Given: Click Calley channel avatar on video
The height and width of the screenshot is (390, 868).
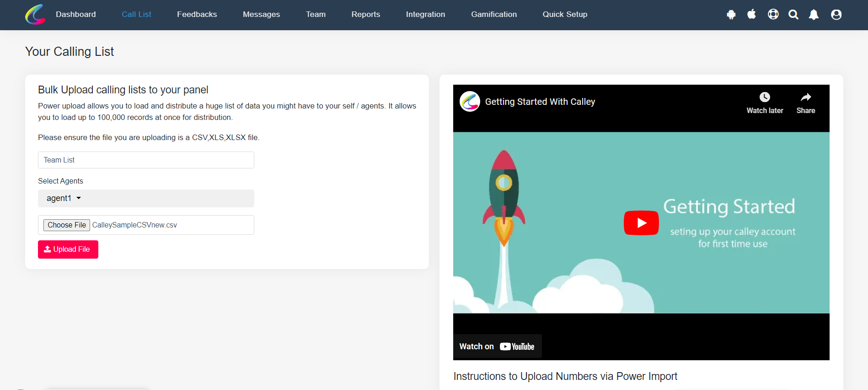Looking at the screenshot, I should 470,102.
